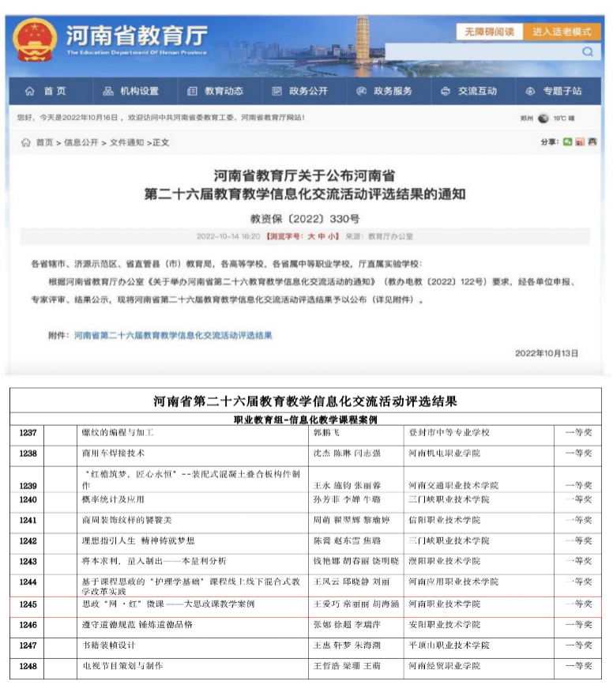Open the 教育动态 navigation menu
Image resolution: width=613 pixels, height=700 pixels.
215,92
